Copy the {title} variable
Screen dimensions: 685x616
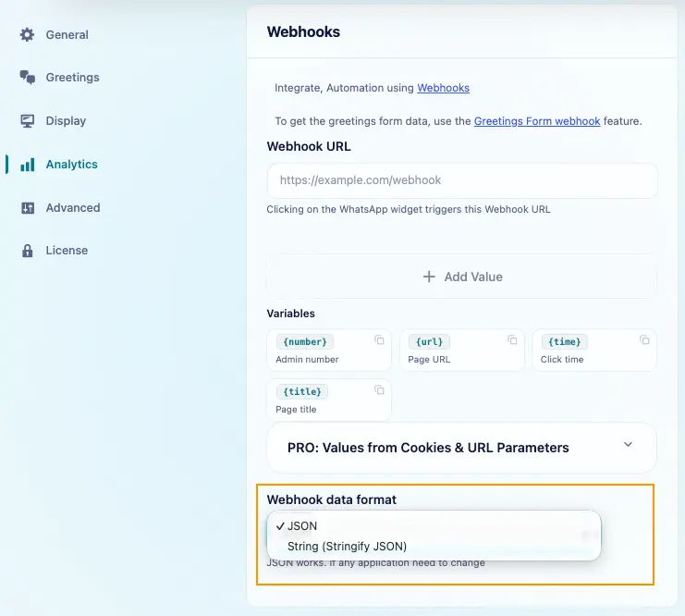pyautogui.click(x=379, y=390)
